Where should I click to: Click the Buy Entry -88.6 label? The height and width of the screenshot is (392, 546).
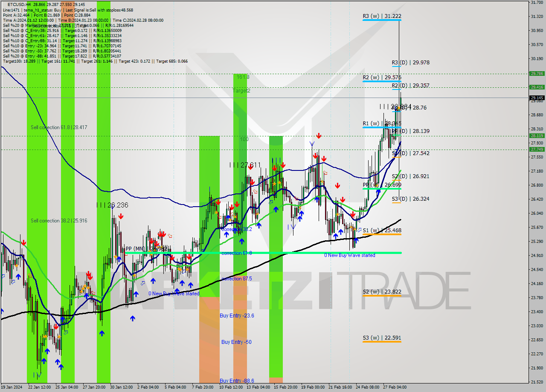(237, 381)
